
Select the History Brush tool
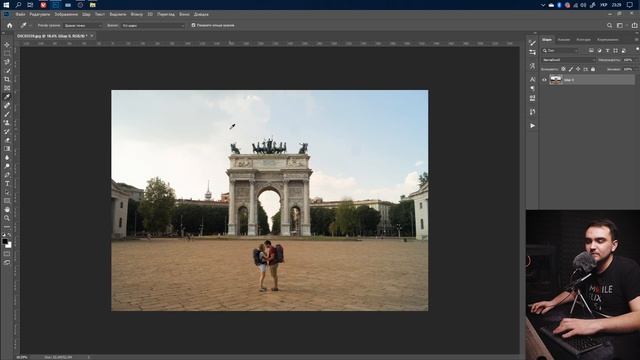pos(7,131)
